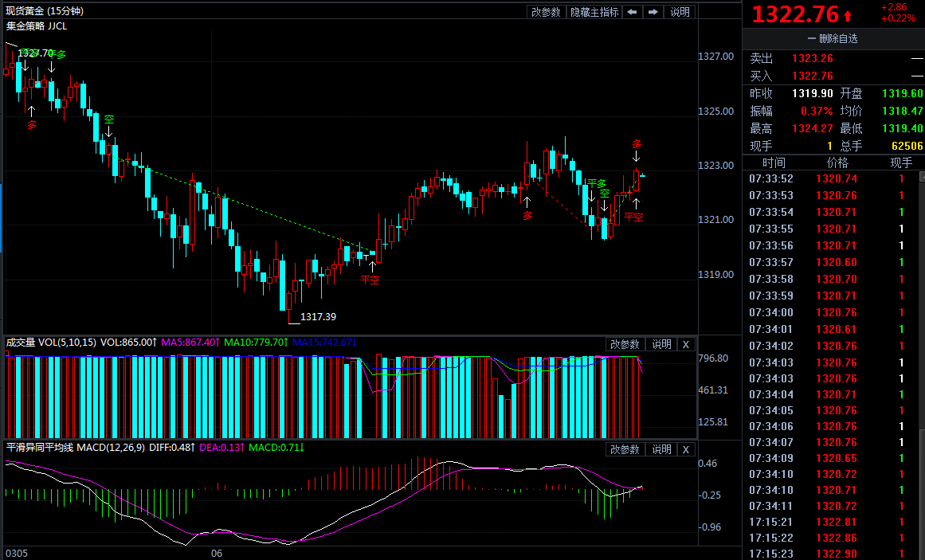Click the 多 signal arrow above latest candle
Image resolution: width=925 pixels, height=560 pixels.
coord(636,156)
